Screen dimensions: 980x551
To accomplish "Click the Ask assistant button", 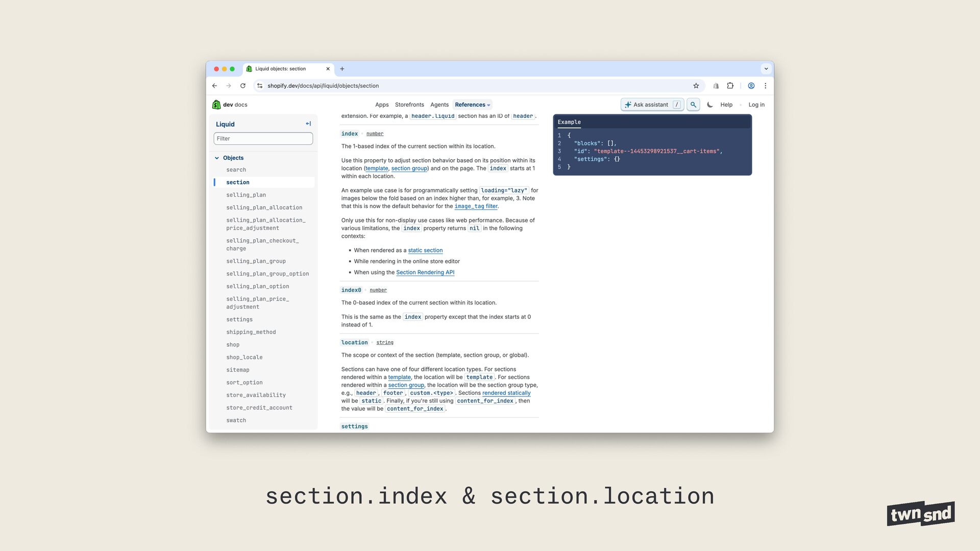I will (652, 105).
